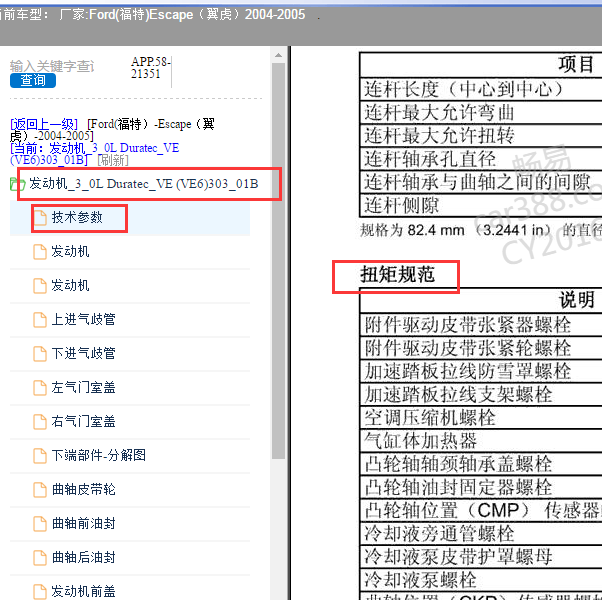Screen dimensions: 602x600
Task: Click the 冷却液泵螺栓 row
Action: pyautogui.click(x=481, y=580)
